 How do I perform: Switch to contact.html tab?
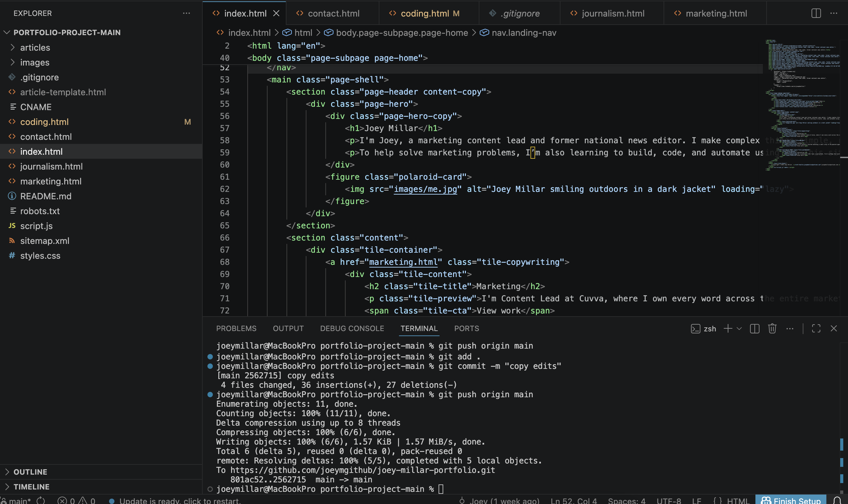pos(332,13)
